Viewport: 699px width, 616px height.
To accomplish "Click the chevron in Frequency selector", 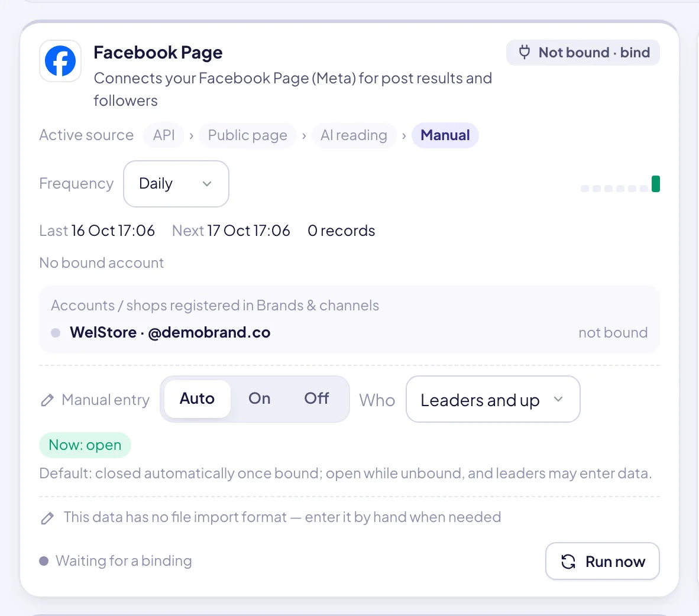I will coord(207,184).
